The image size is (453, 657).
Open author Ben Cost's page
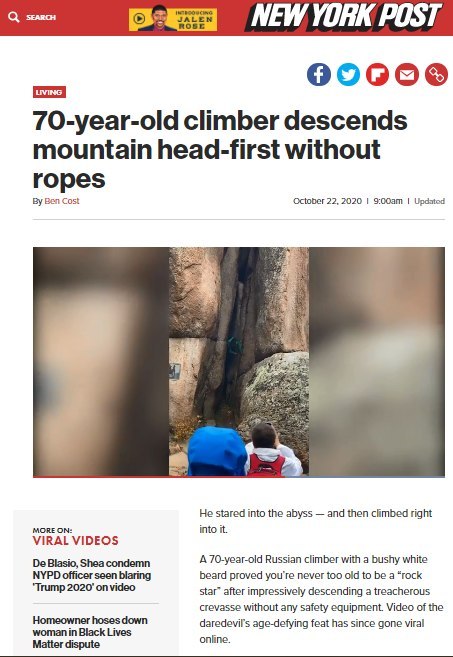tap(62, 201)
